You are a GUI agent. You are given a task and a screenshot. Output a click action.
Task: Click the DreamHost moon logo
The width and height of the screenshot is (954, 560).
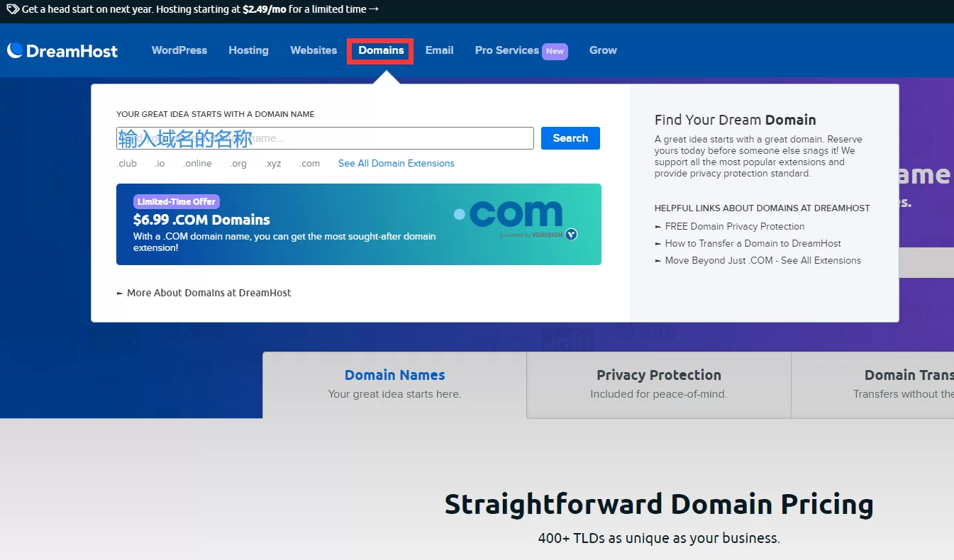16,50
